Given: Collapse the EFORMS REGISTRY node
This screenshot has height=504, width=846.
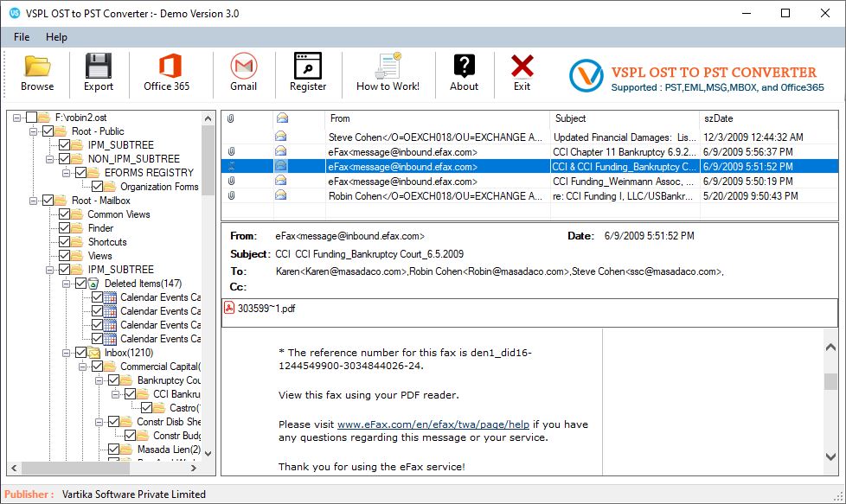Looking at the screenshot, I should (66, 173).
